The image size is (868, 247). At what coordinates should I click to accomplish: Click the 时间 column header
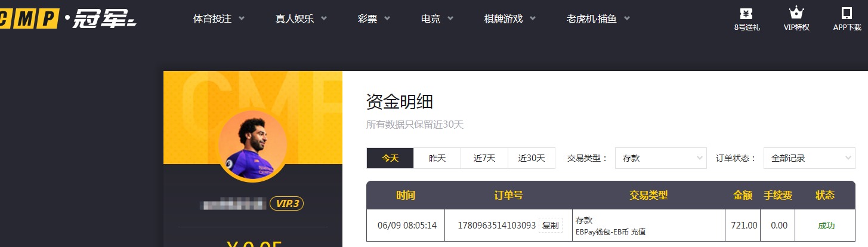406,195
